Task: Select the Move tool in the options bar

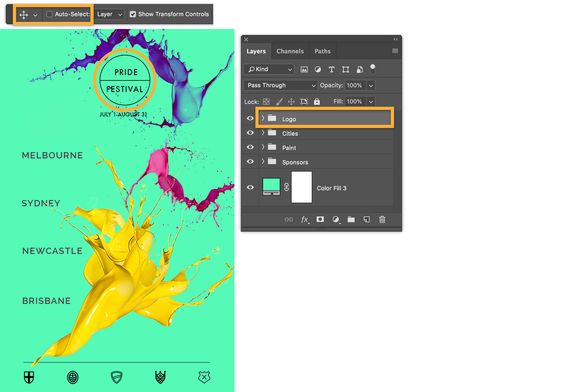Action: [x=24, y=14]
